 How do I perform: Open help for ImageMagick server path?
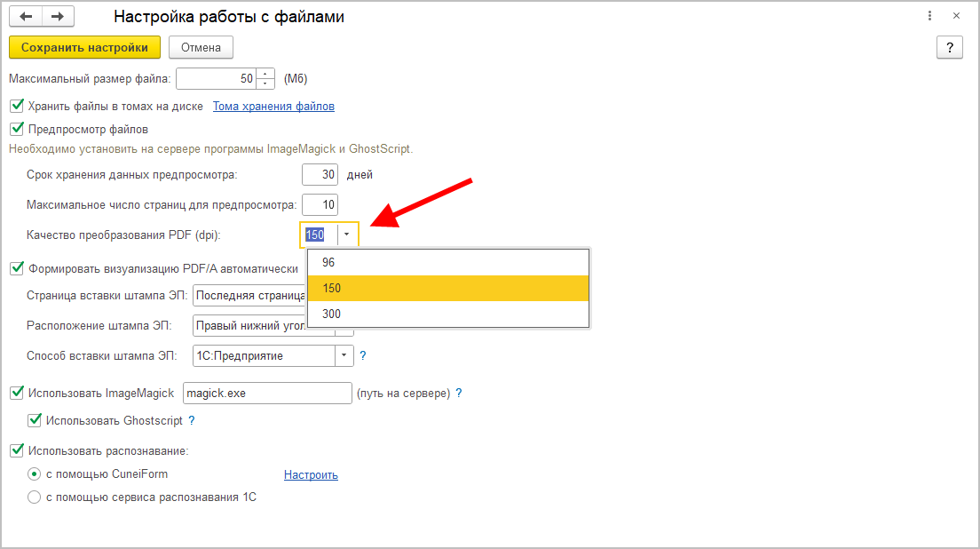click(459, 393)
